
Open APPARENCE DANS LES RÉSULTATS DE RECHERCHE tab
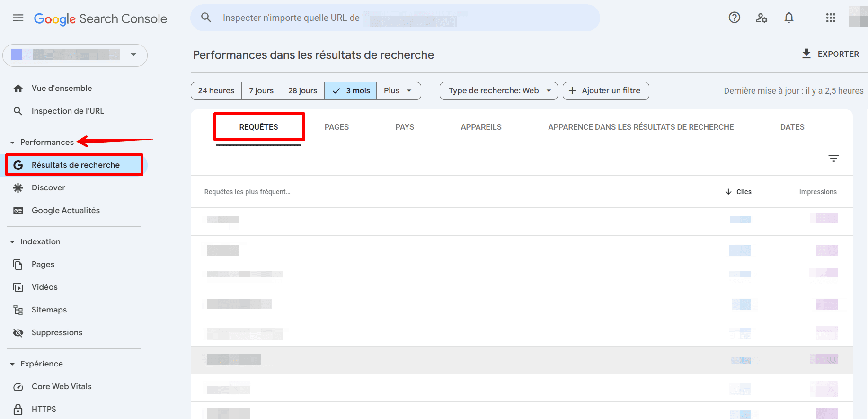(641, 127)
